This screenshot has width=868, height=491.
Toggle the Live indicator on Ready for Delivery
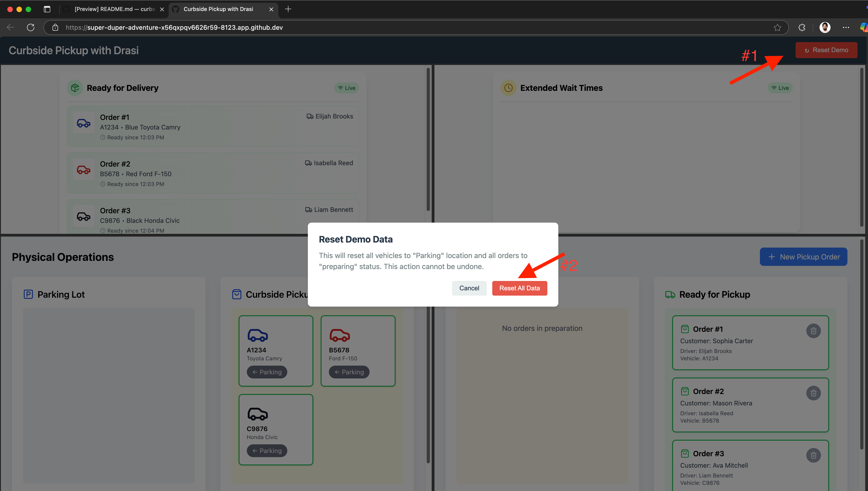click(x=346, y=88)
